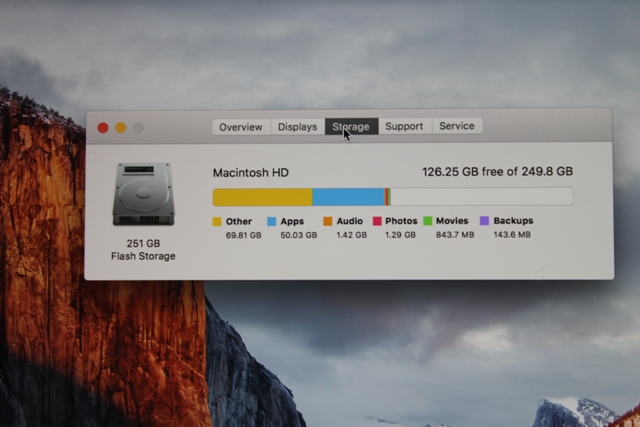Click the "Apps" legend label
The width and height of the screenshot is (640, 427).
pyautogui.click(x=292, y=221)
